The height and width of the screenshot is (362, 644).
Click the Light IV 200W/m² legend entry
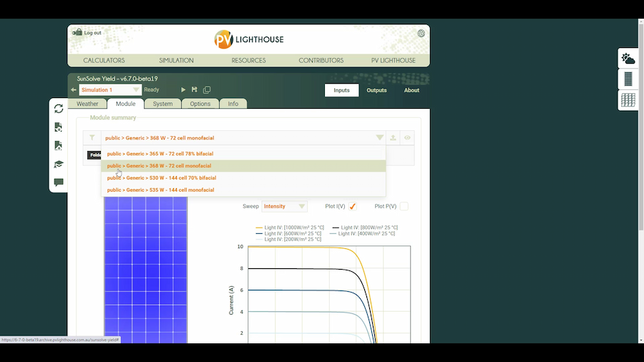point(288,239)
